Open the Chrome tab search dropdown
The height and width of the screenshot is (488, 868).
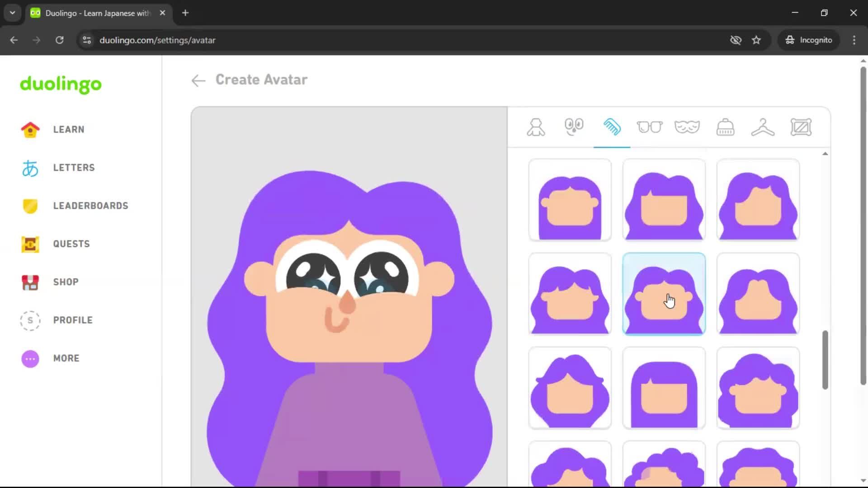tap(12, 13)
